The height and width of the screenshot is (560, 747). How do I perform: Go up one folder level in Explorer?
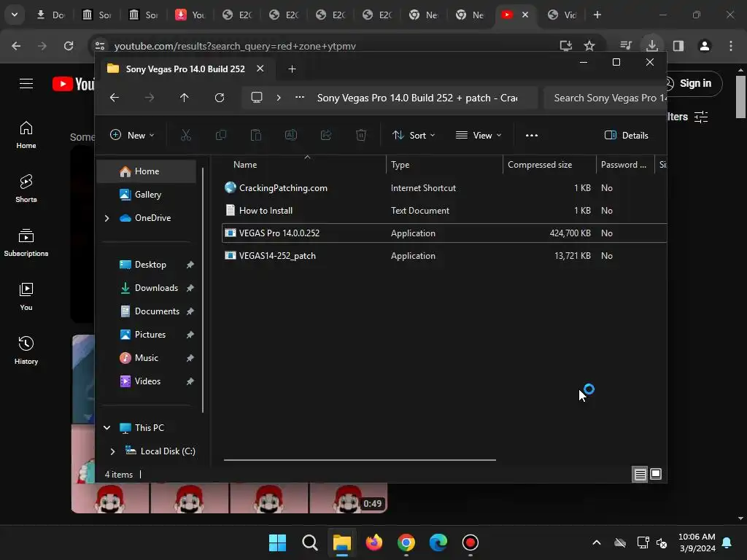185,98
